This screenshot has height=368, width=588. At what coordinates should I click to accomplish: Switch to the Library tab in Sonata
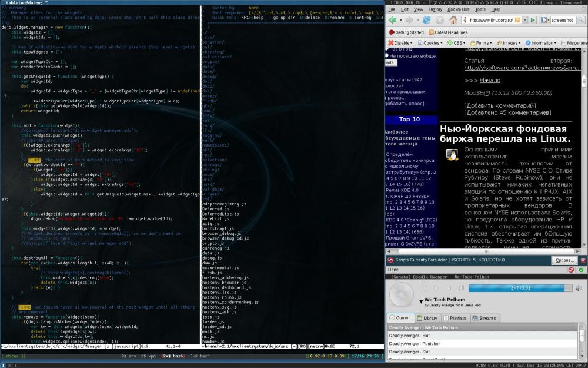(427, 318)
